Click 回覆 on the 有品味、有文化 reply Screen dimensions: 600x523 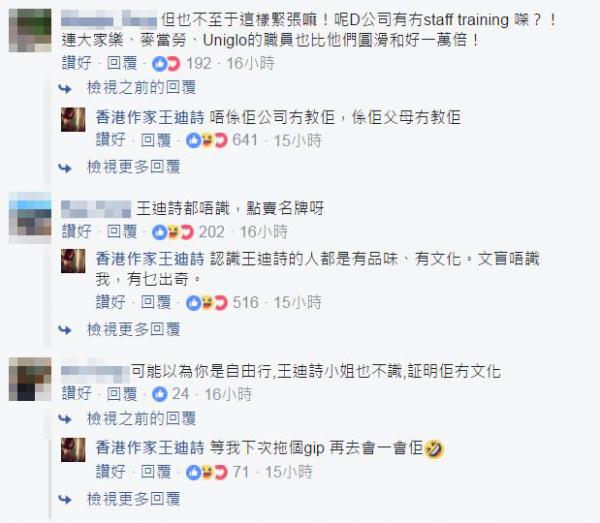click(x=156, y=303)
